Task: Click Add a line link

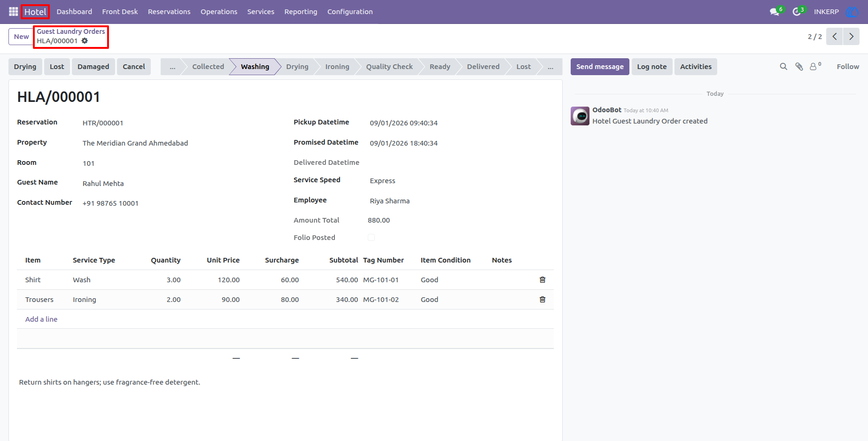Action: (x=41, y=319)
